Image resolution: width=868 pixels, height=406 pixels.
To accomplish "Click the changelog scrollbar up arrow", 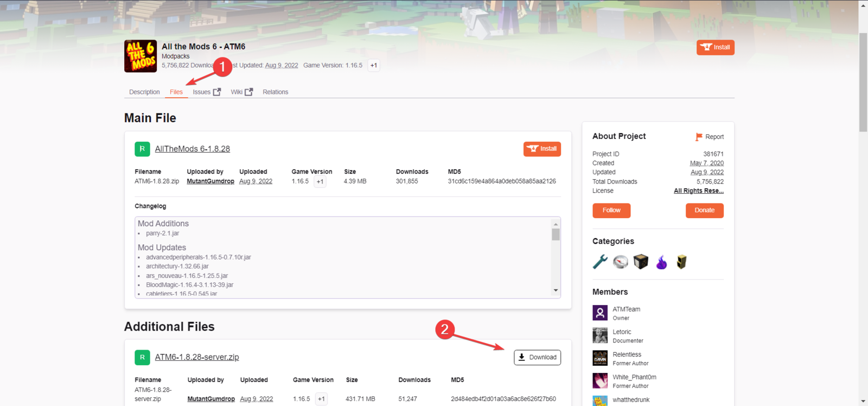I will pyautogui.click(x=556, y=224).
